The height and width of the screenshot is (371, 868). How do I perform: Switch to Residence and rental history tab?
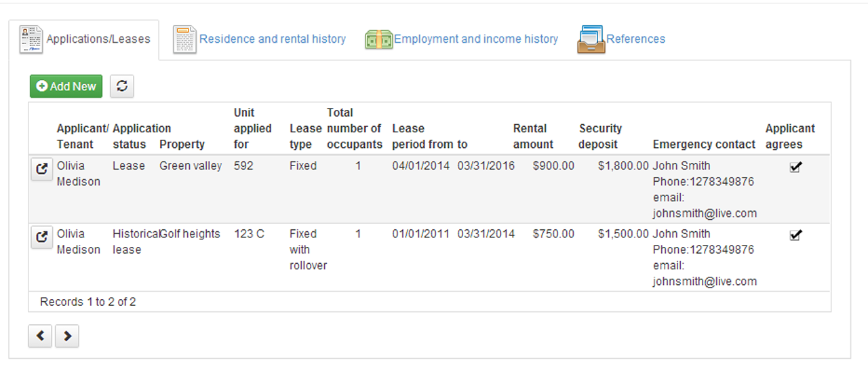pyautogui.click(x=272, y=39)
